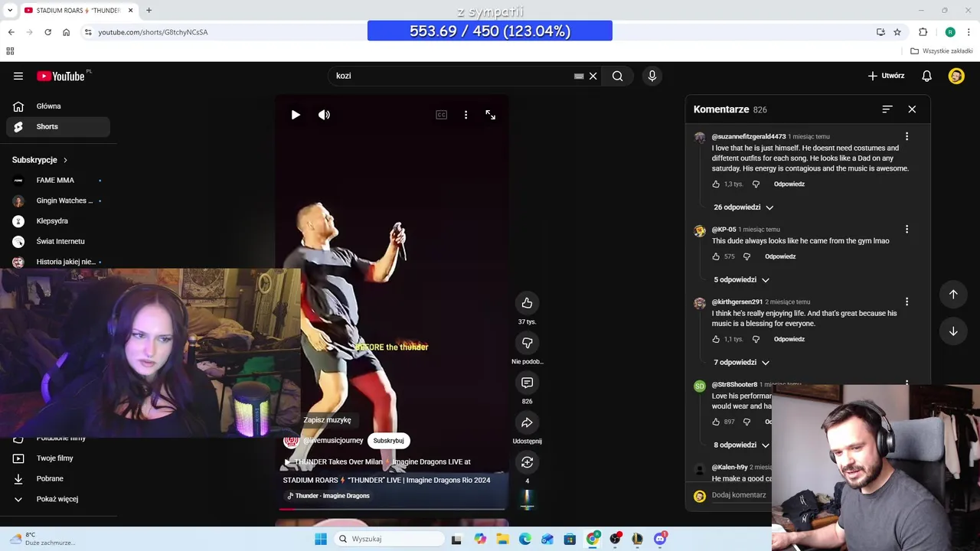Viewport: 980px width, 551px height.
Task: Open the remix button showing 4
Action: pyautogui.click(x=527, y=462)
